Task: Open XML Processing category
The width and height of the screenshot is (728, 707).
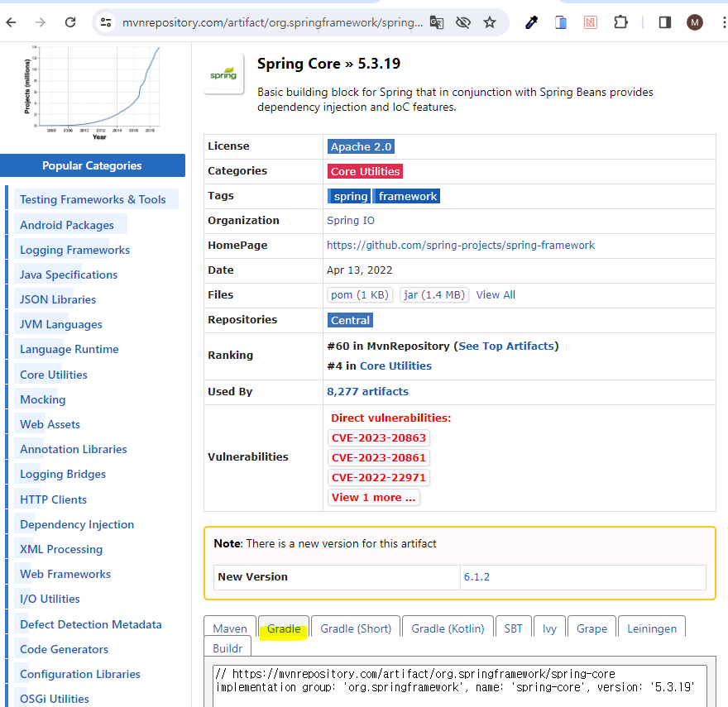Action: tap(61, 549)
